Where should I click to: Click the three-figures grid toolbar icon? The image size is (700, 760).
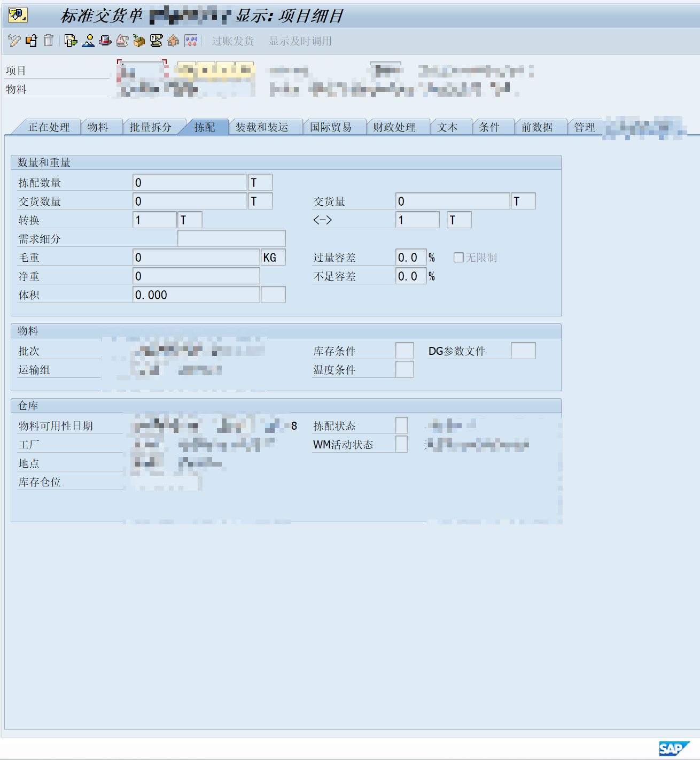pos(191,41)
